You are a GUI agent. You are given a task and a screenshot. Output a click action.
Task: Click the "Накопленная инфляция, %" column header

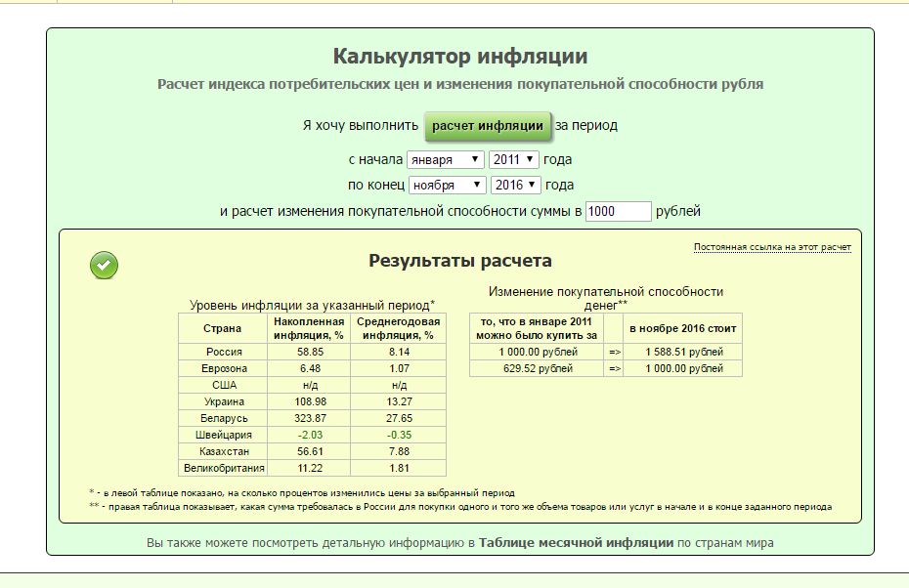pyautogui.click(x=308, y=328)
